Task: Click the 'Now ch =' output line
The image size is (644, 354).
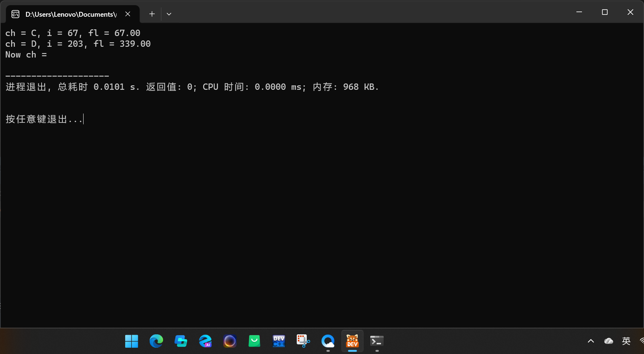Action: pyautogui.click(x=26, y=55)
